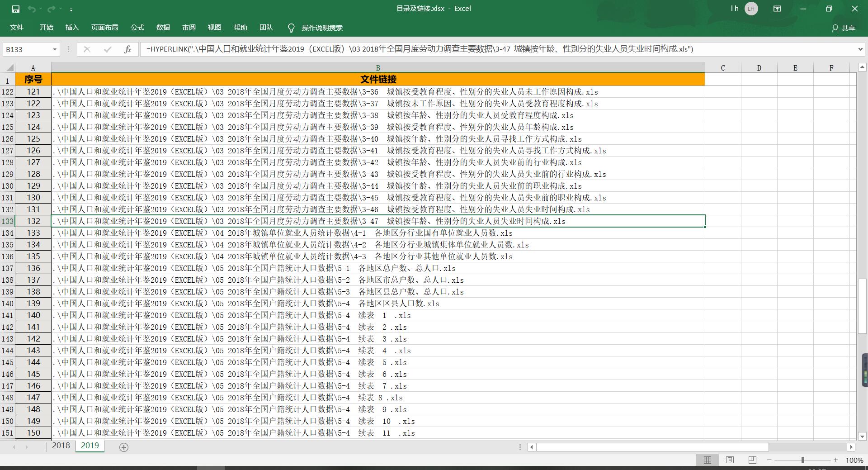Click the 操作说明搜索 search field
The height and width of the screenshot is (470, 868).
tap(322, 28)
